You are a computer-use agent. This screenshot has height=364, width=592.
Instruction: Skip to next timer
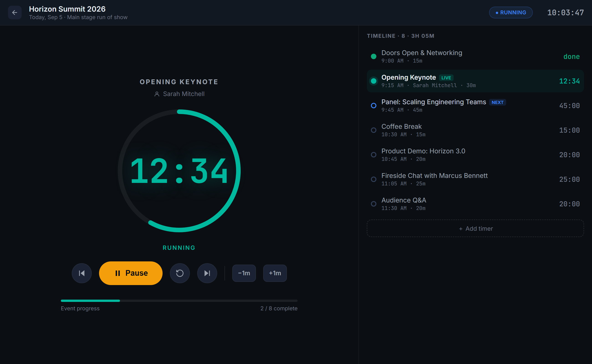point(207,273)
